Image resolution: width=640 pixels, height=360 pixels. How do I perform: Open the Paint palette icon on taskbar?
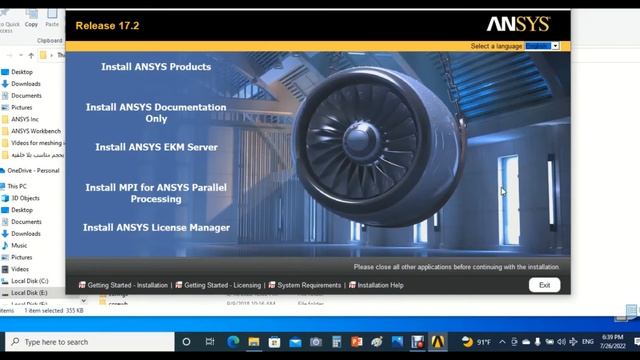pos(377,342)
